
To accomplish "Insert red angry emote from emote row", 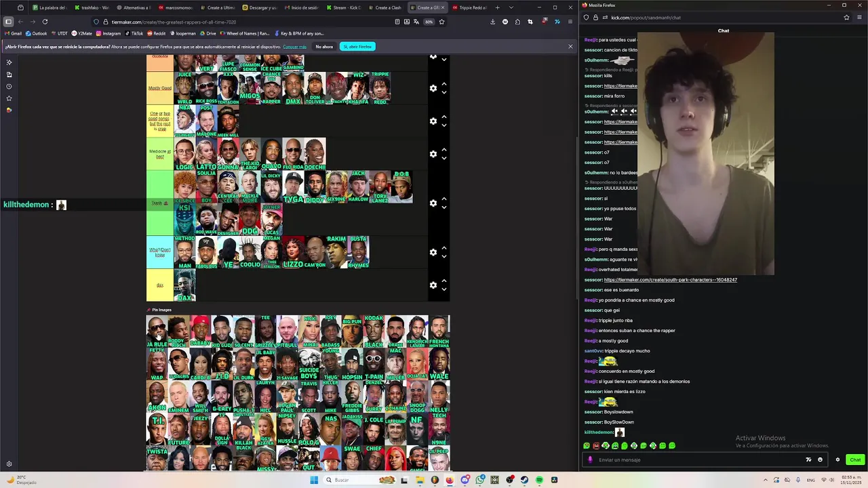I will pos(596,445).
